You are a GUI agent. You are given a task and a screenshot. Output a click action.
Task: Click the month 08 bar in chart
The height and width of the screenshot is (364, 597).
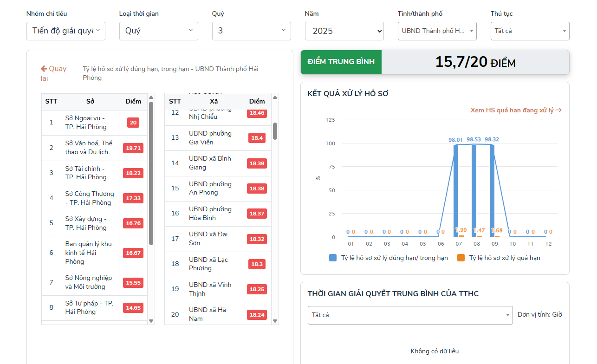click(474, 191)
